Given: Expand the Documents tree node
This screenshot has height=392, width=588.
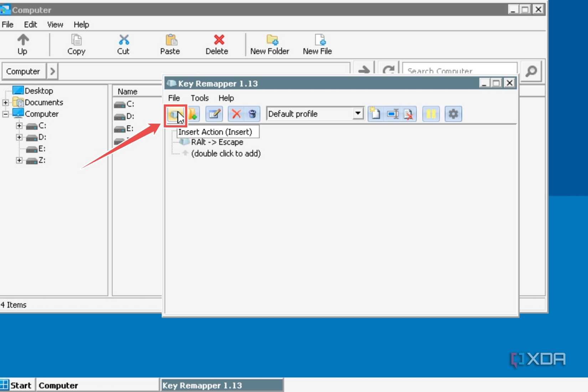Looking at the screenshot, I should [x=6, y=103].
